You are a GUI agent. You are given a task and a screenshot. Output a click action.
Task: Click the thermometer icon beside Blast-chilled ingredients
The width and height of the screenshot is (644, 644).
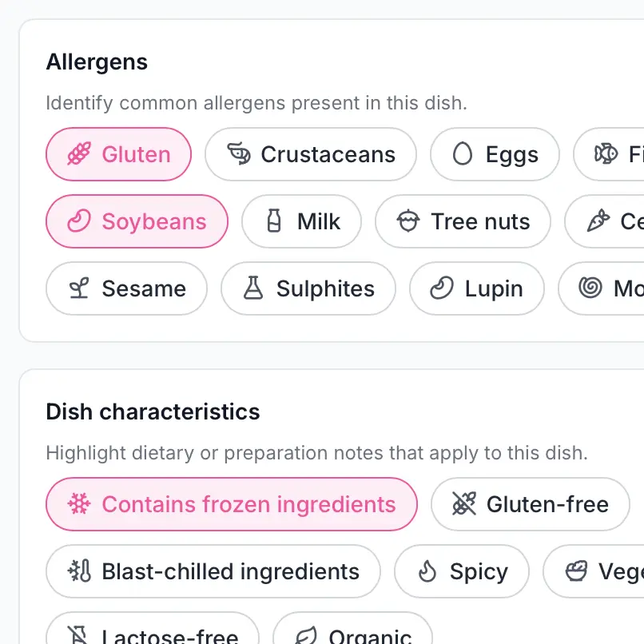76,571
